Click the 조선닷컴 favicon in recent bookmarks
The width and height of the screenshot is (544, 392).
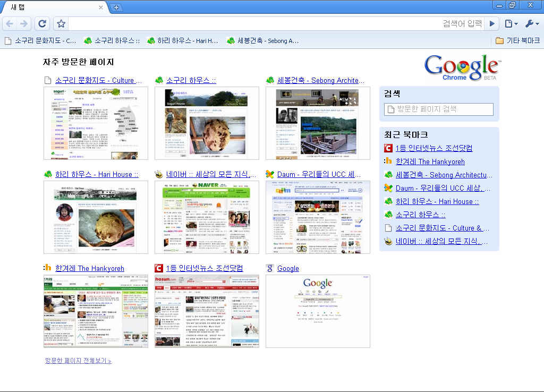tap(388, 149)
